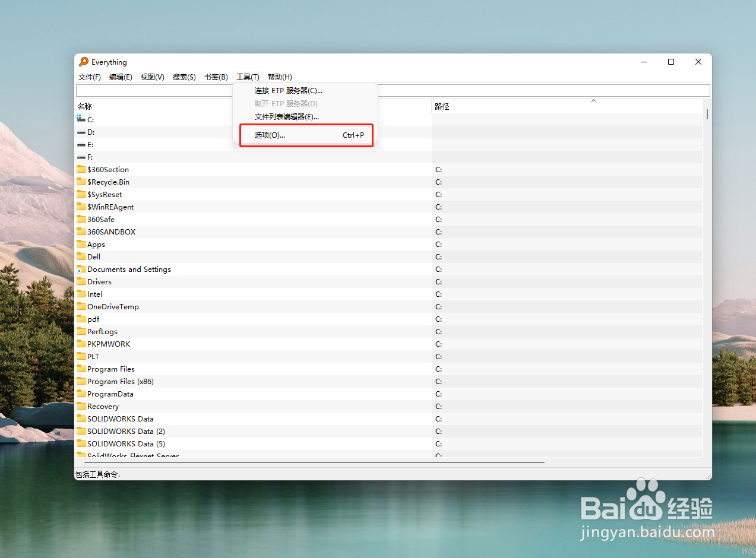Viewport: 756px width, 558px height.
Task: Select the pdf folder icon
Action: tap(81, 319)
